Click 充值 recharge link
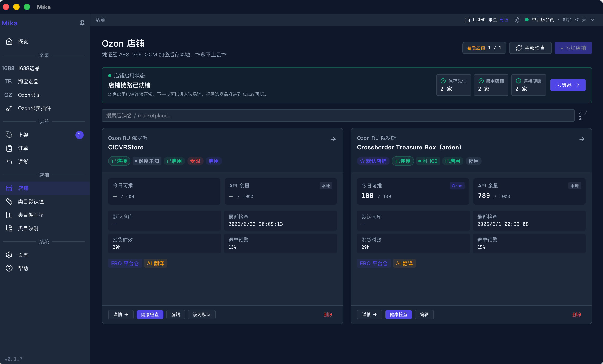 click(504, 20)
